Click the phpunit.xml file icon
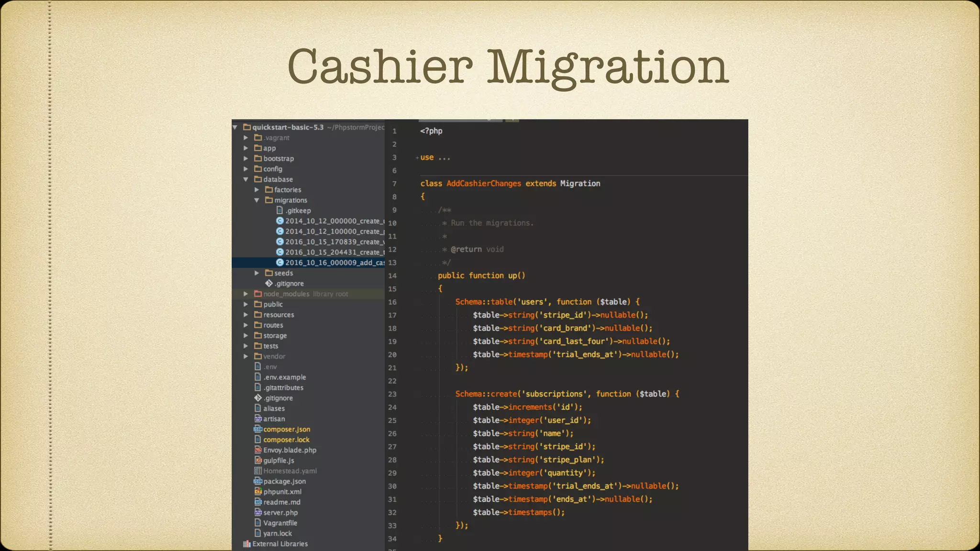This screenshot has height=551, width=980. [x=258, y=492]
